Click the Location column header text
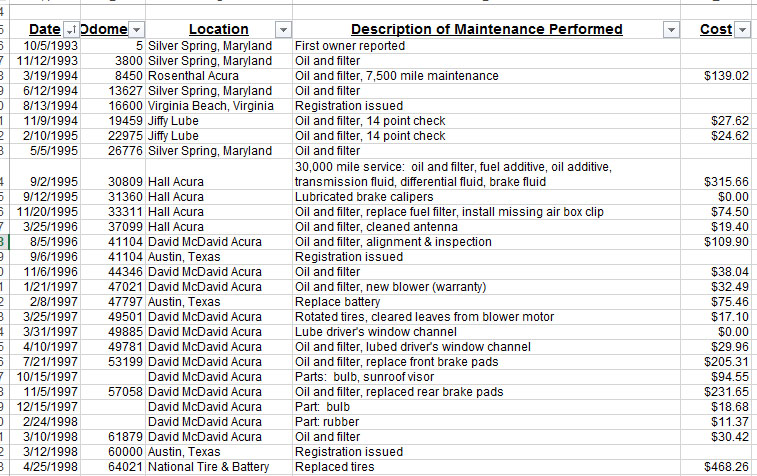Image resolution: width=757 pixels, height=476 pixels. 218,30
